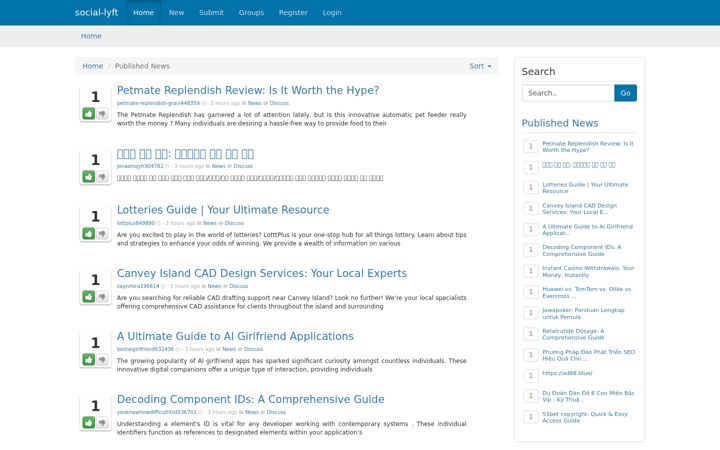Open Login from the navigation bar
Image resolution: width=720 pixels, height=450 pixels.
(332, 12)
